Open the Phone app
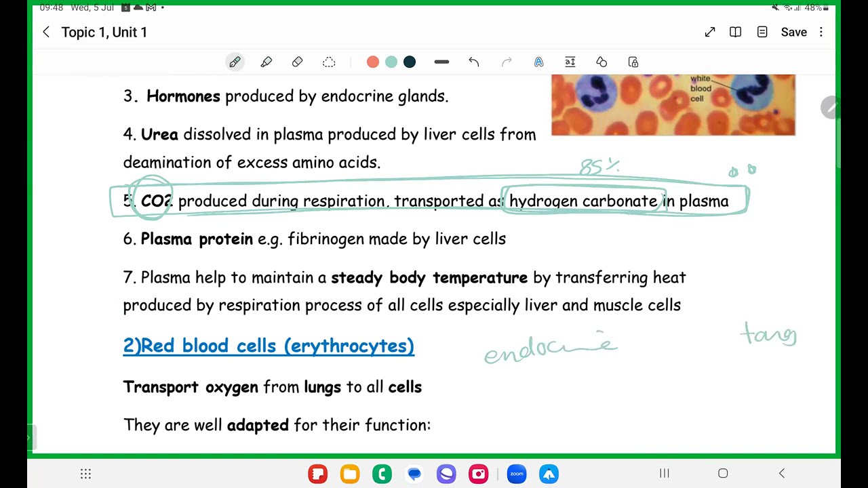Viewport: 868px width, 488px height. tap(382, 474)
